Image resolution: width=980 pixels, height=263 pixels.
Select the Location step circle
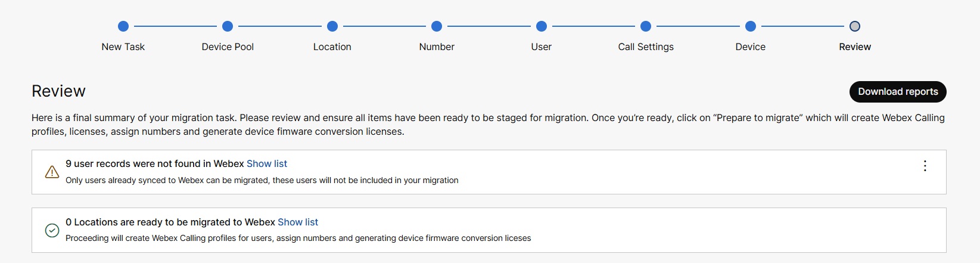[x=332, y=26]
